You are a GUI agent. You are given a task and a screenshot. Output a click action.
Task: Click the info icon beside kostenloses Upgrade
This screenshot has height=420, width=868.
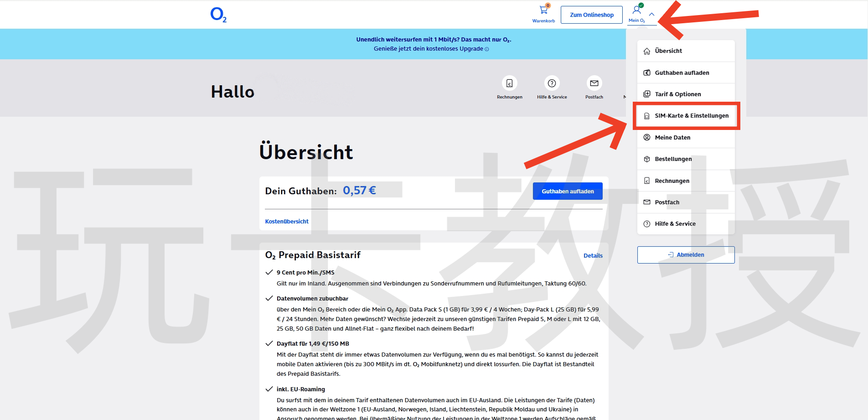point(487,49)
